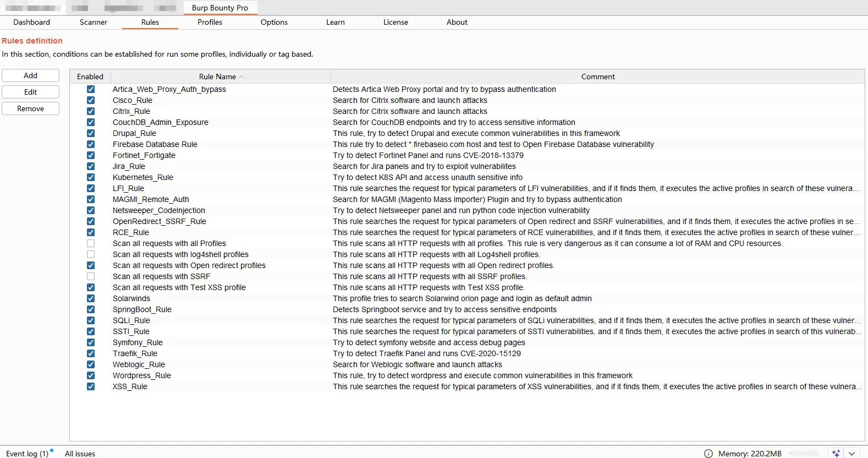Toggle the Netsweeper_CodeInjection checkbox
The width and height of the screenshot is (868, 458).
91,210
